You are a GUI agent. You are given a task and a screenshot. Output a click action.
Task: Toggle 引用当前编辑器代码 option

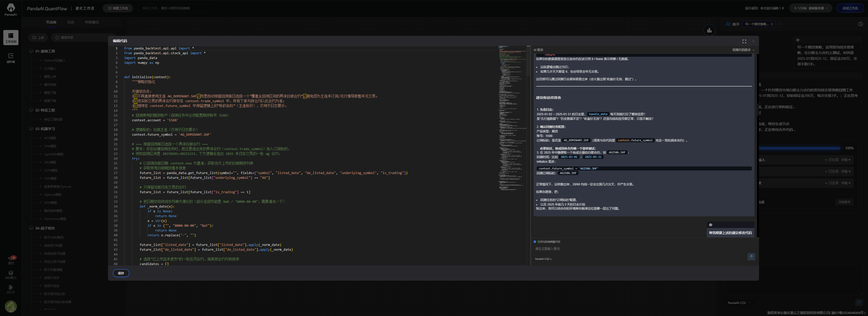(x=547, y=242)
